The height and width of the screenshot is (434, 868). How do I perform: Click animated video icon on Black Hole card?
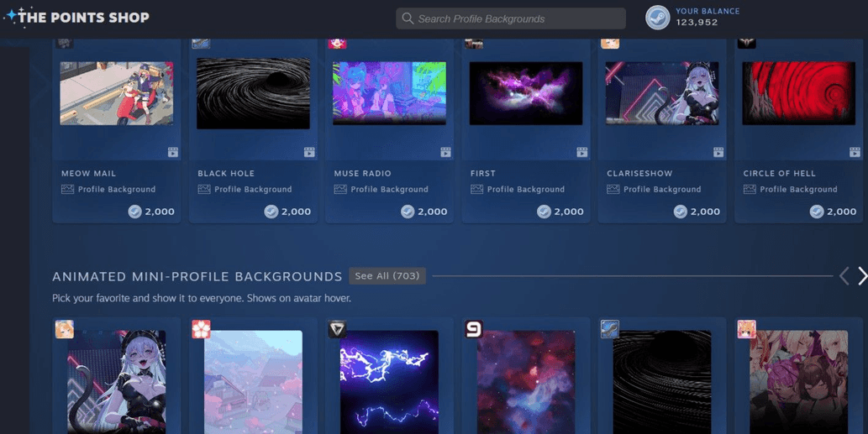click(309, 152)
